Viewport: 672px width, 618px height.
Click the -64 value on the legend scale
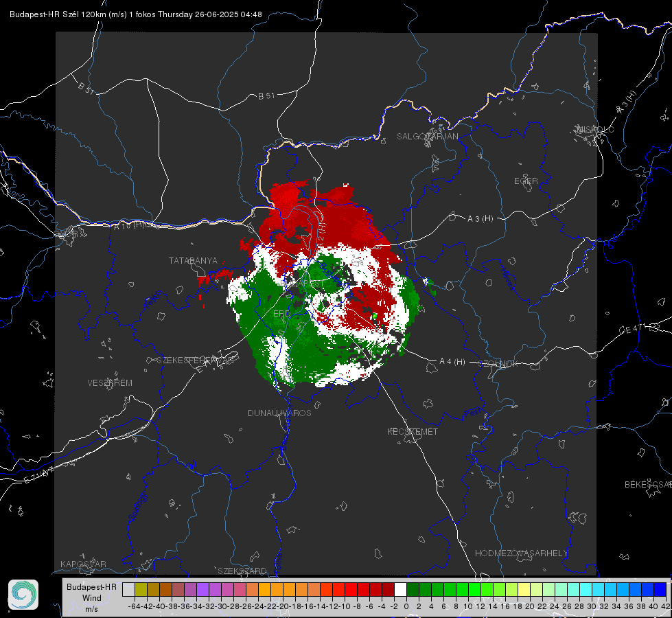tap(134, 606)
